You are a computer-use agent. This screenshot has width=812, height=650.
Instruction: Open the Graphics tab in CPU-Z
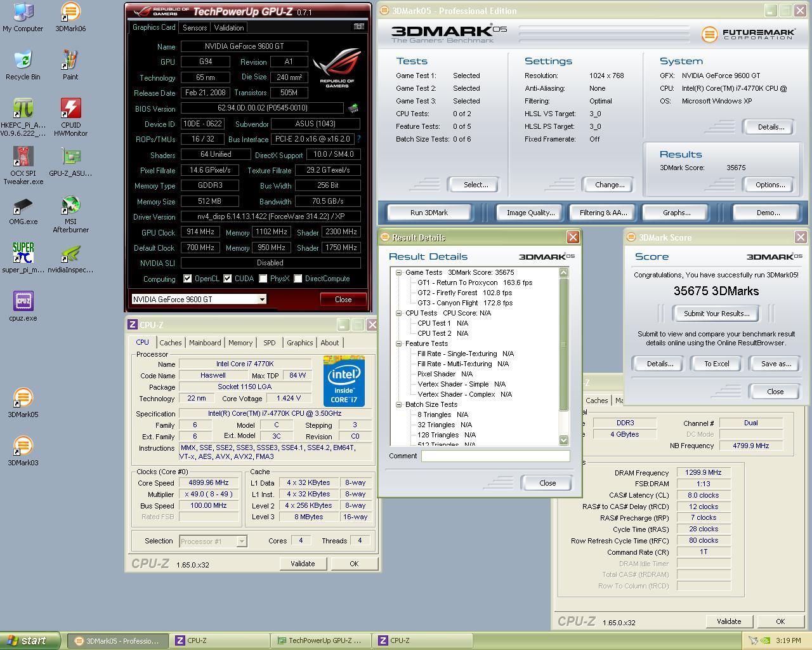point(299,343)
